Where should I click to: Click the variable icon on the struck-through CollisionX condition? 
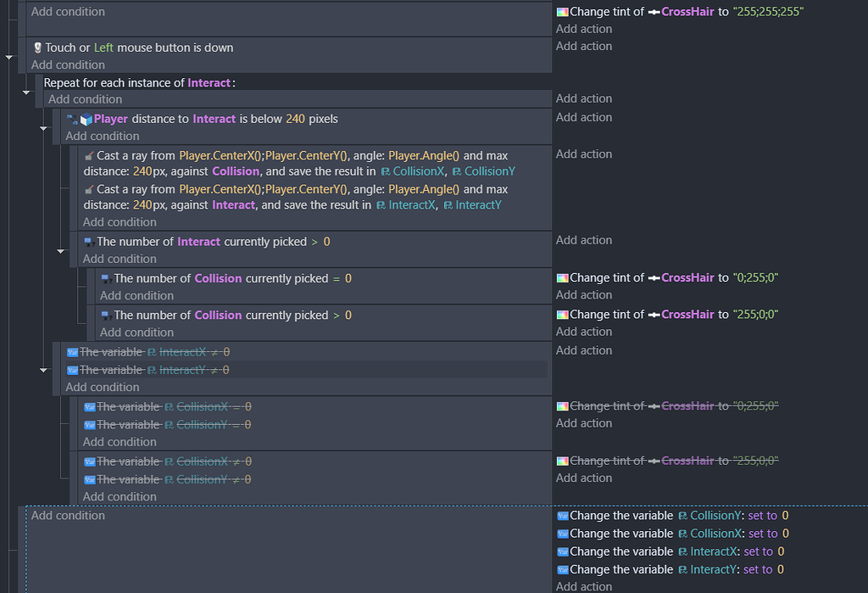tap(89, 406)
